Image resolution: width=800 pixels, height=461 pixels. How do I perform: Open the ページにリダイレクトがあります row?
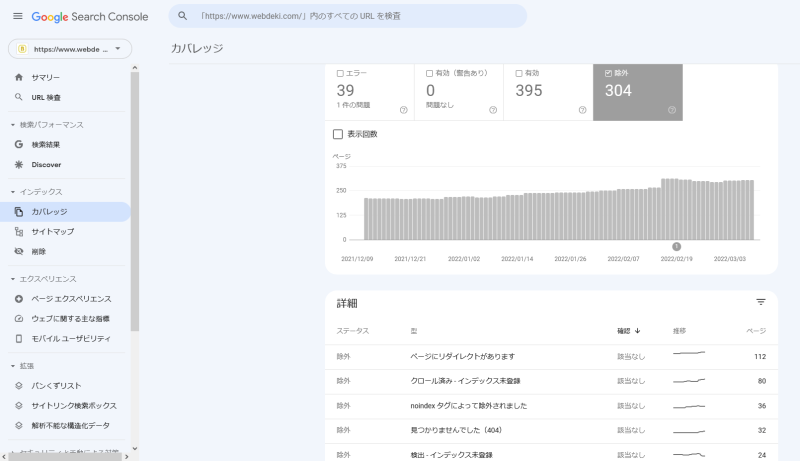pyautogui.click(x=462, y=356)
